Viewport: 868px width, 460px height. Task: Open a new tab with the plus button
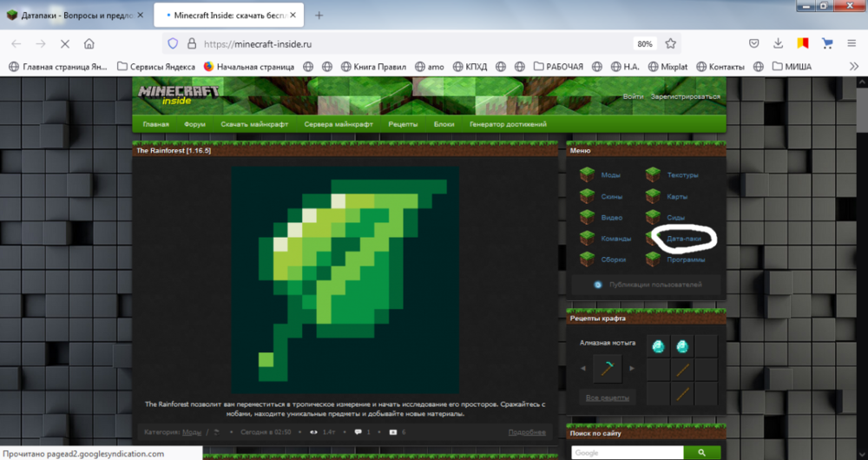click(319, 16)
